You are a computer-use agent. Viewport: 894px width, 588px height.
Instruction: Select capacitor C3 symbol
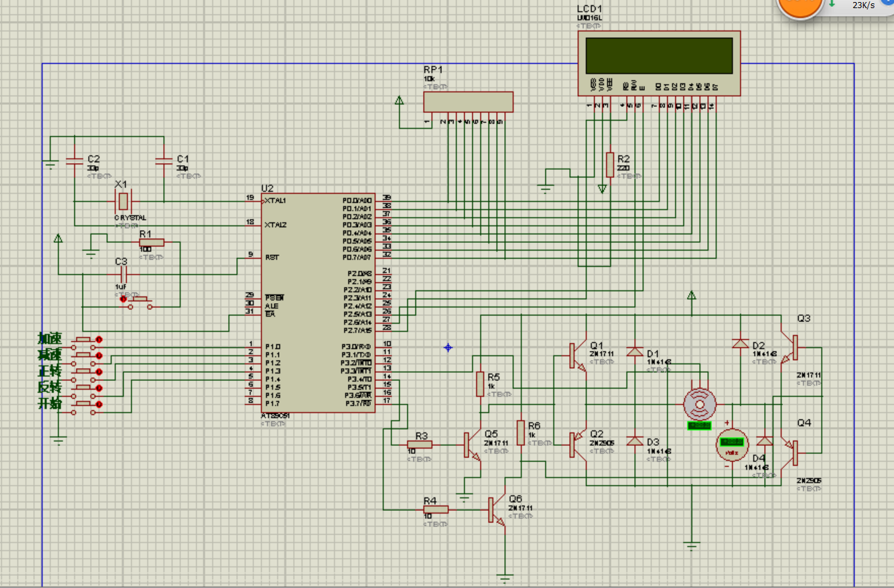pos(122,274)
